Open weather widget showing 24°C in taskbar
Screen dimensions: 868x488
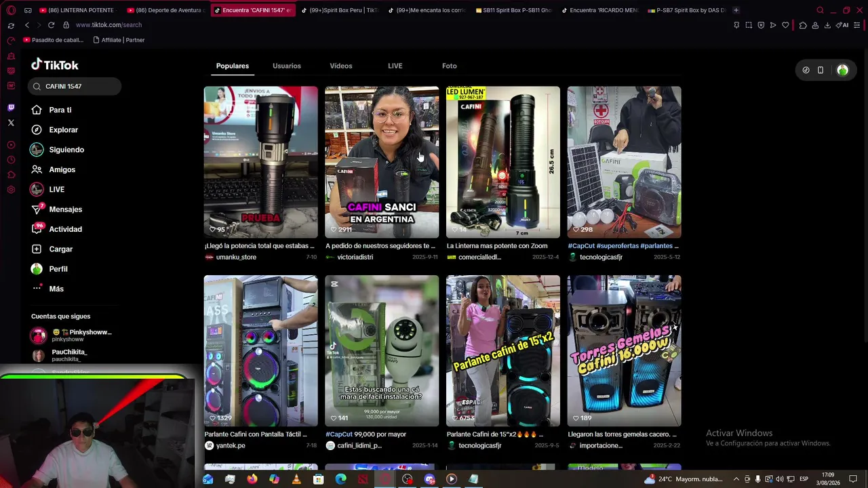pos(682,479)
